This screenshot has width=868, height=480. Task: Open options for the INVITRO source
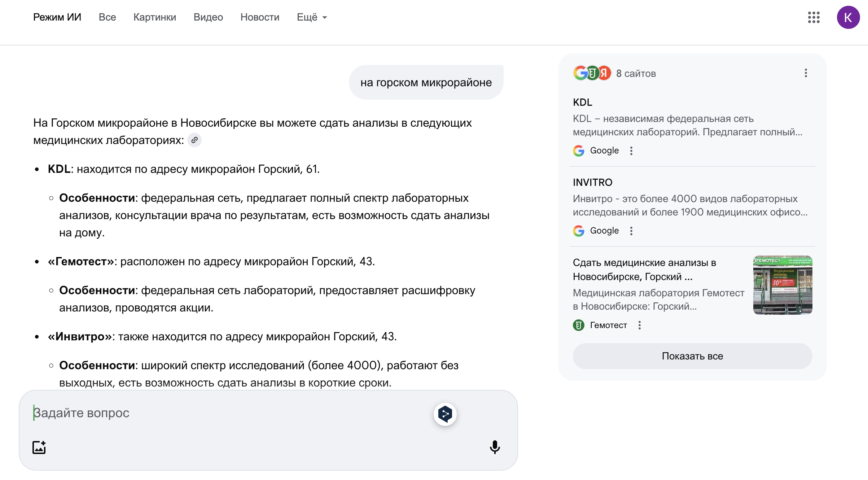pyautogui.click(x=631, y=231)
